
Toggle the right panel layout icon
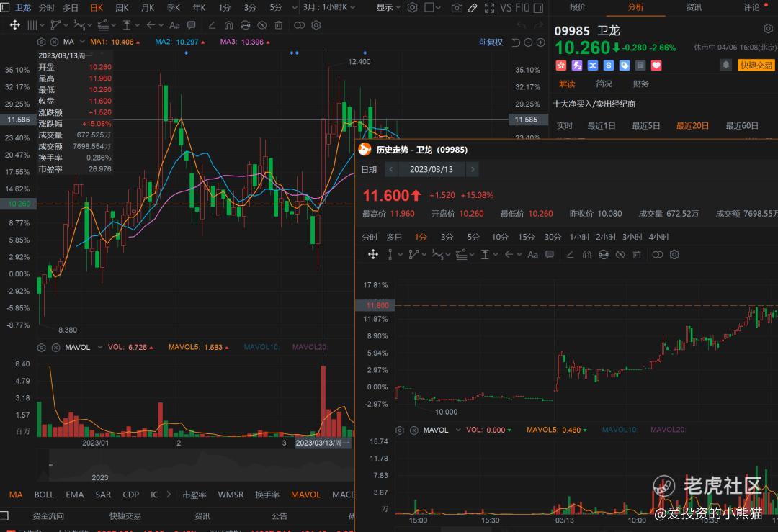[x=538, y=7]
